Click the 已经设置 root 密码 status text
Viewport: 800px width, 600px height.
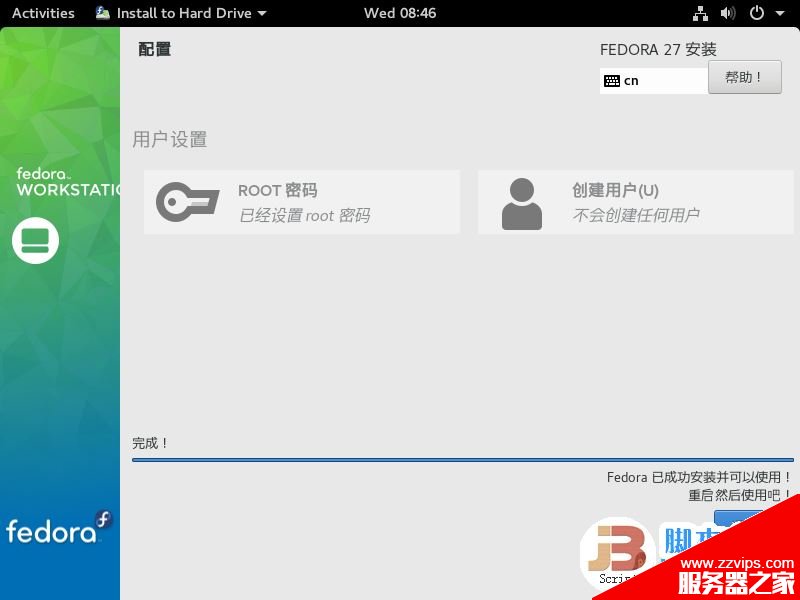[x=305, y=215]
